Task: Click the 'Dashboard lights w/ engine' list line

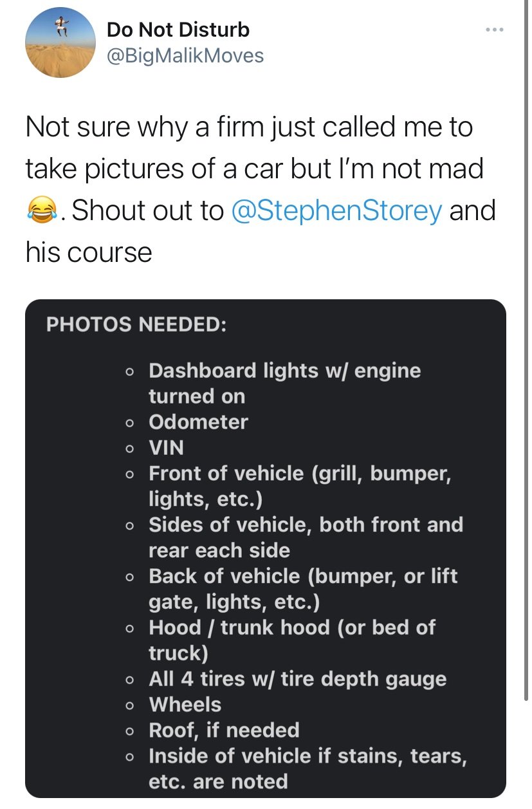Action: (x=284, y=371)
